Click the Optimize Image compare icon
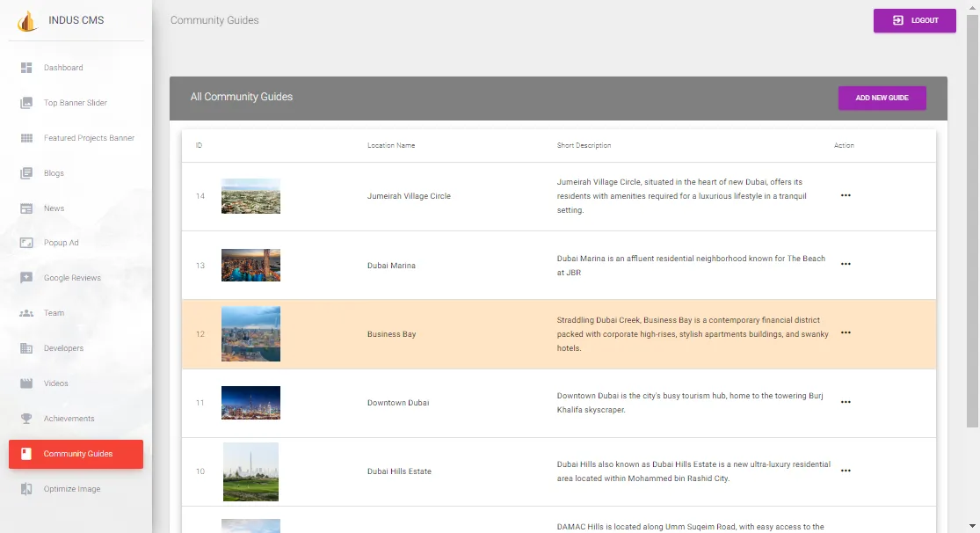 pyautogui.click(x=26, y=489)
